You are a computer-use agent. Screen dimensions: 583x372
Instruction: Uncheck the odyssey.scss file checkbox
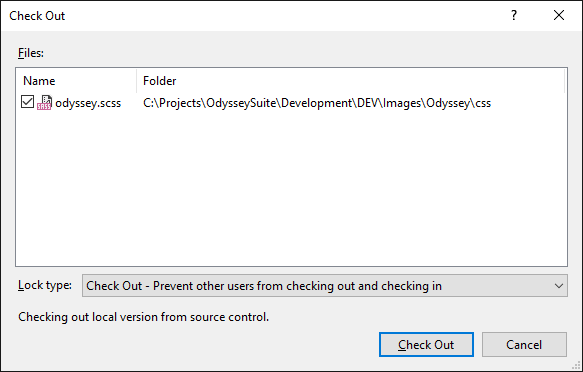tap(28, 102)
